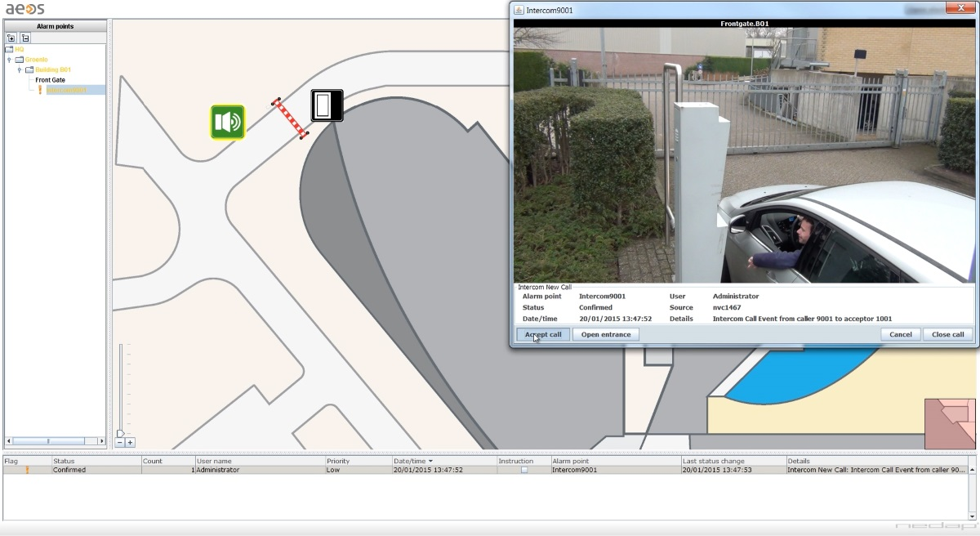Check the Instruction checkbox in the alarm row
The width and height of the screenshot is (980, 536).
[523, 469]
